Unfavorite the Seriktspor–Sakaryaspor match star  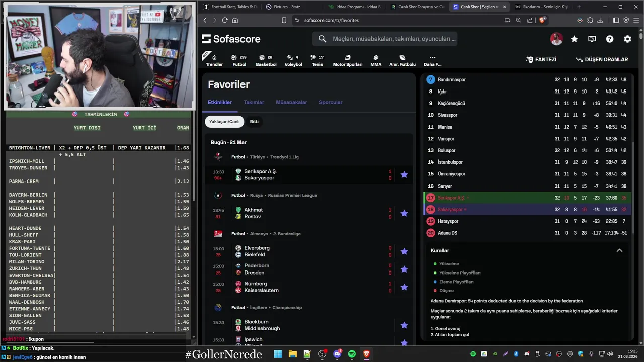(x=404, y=175)
